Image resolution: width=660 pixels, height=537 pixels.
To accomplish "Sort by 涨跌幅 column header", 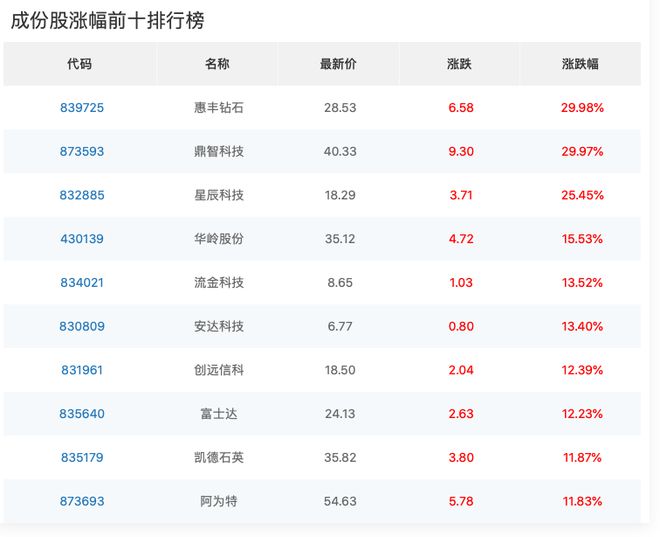I will click(580, 64).
